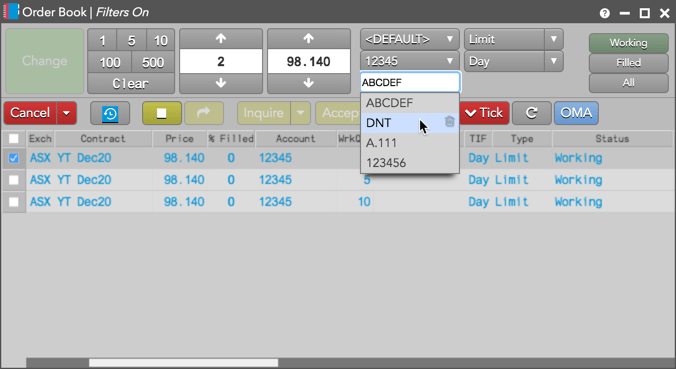Uncheck the first ASX YT Dec20 order
The image size is (676, 369).
click(14, 158)
